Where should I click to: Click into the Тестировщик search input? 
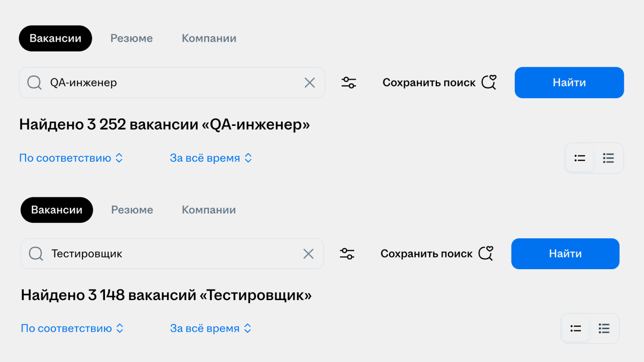[167, 254]
